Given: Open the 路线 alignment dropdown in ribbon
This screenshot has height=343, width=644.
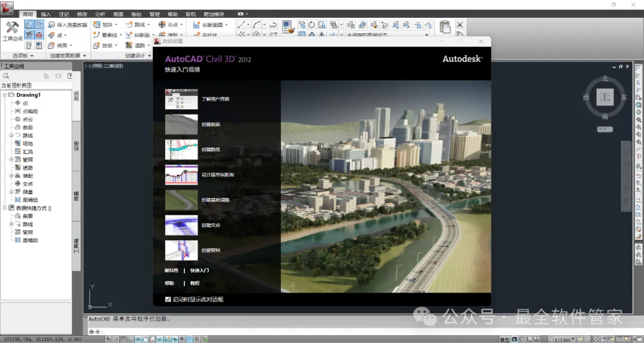Looking at the screenshot, I should (x=138, y=24).
